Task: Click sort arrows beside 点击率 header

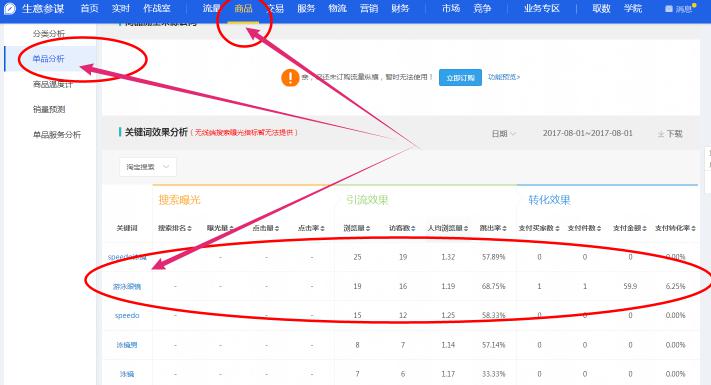Action: tap(322, 228)
